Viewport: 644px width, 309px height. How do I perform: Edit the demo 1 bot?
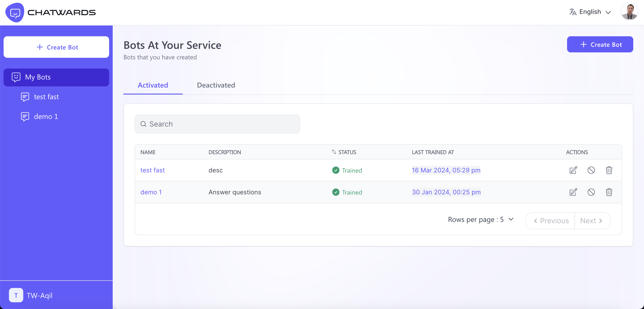(573, 192)
